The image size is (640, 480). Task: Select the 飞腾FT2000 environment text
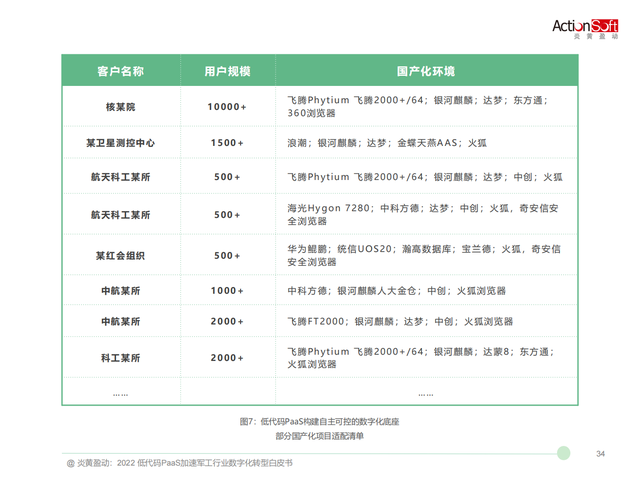[400, 322]
